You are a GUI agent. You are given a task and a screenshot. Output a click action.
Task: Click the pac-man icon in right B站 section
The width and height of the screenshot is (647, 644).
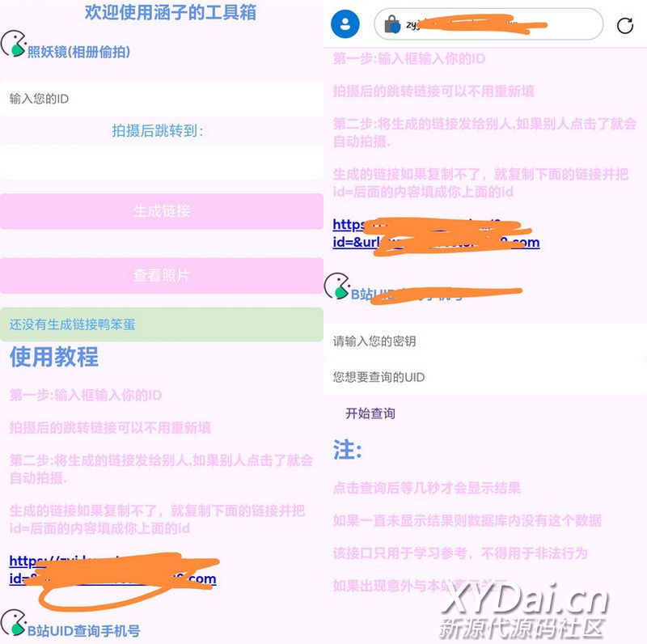point(336,286)
